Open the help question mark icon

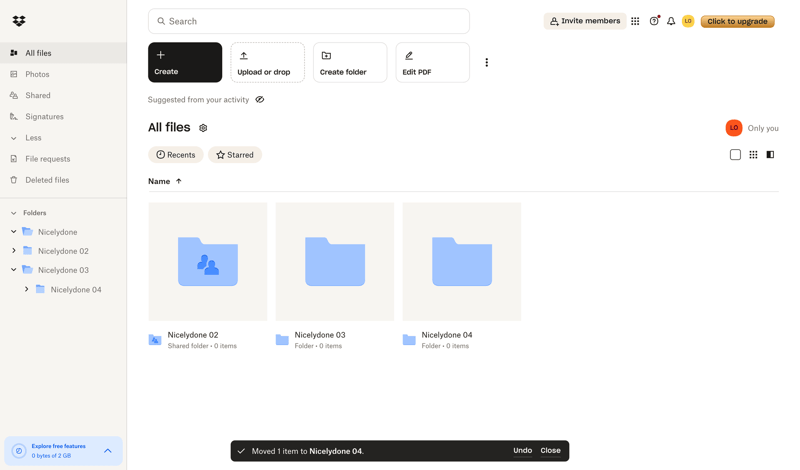pyautogui.click(x=654, y=21)
